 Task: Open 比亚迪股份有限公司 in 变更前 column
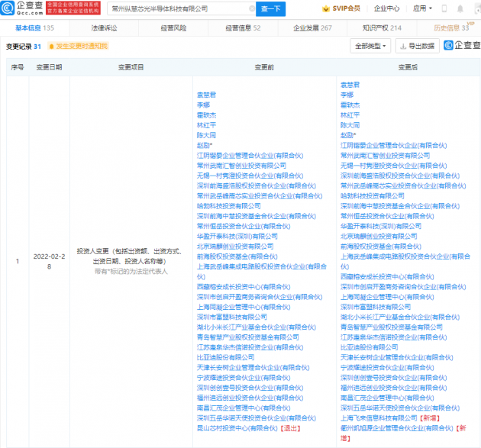click(225, 357)
